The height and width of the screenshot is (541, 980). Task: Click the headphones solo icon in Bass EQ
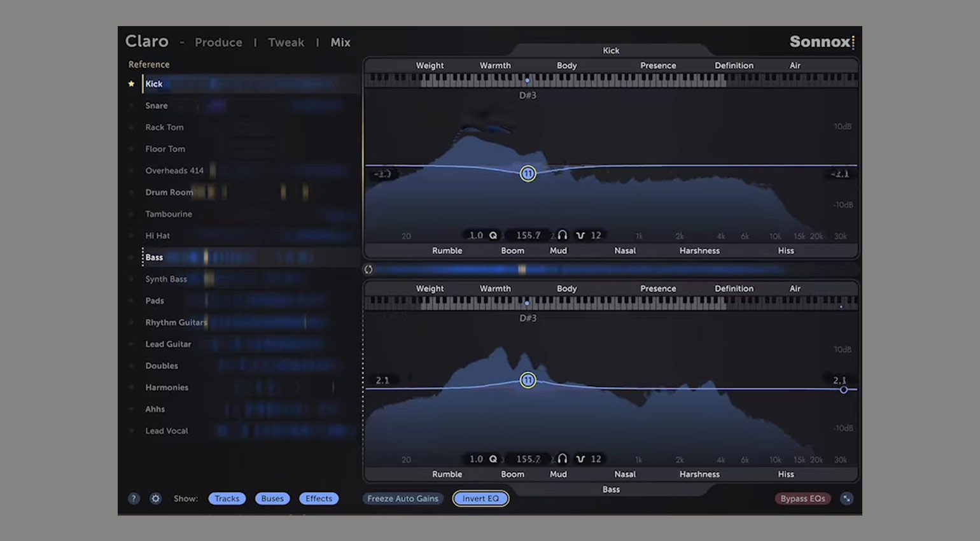(x=562, y=458)
